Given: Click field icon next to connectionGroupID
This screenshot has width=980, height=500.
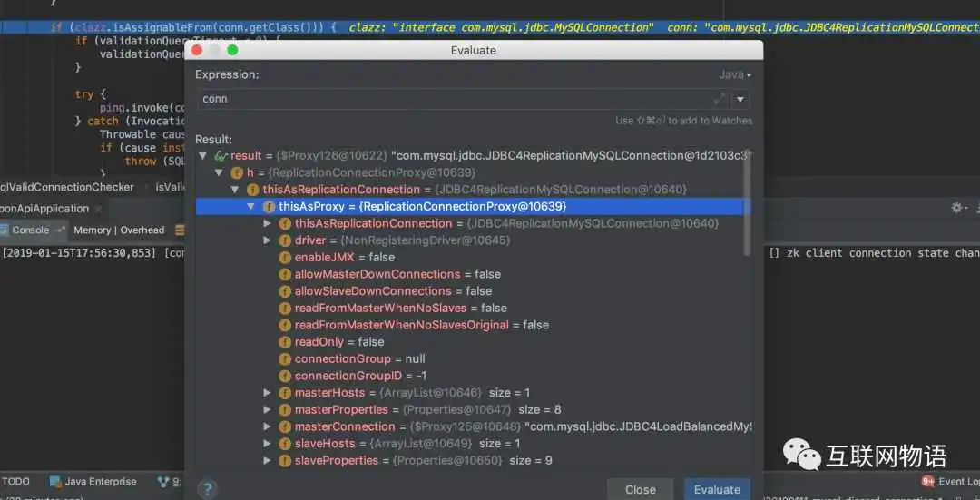Looking at the screenshot, I should [285, 376].
